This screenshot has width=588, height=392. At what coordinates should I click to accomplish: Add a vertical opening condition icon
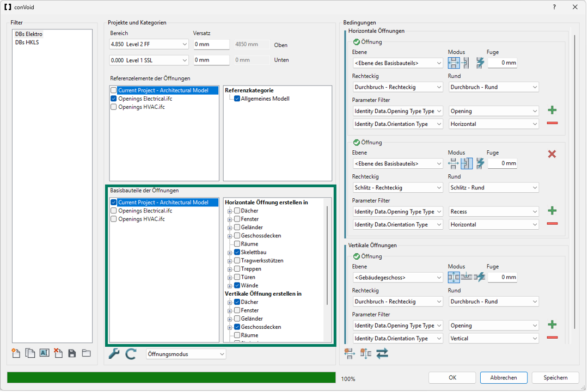point(366,354)
